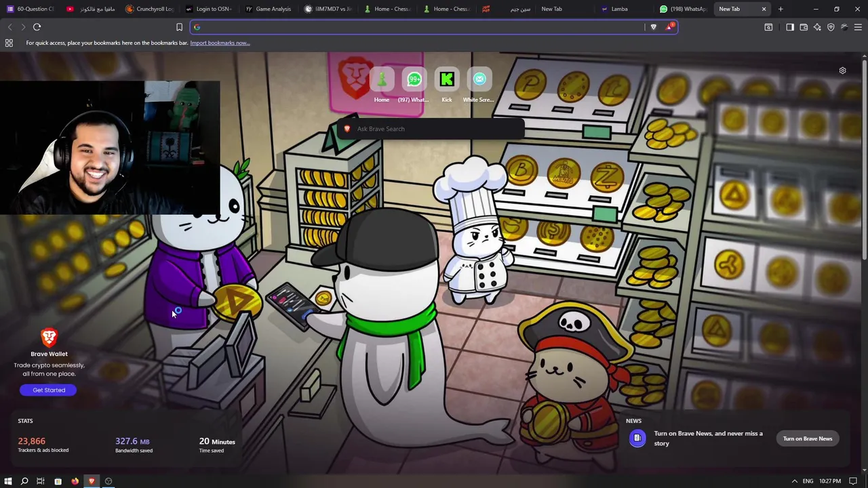Bookmark this page with bookmark icon
The image size is (868, 488).
click(179, 27)
